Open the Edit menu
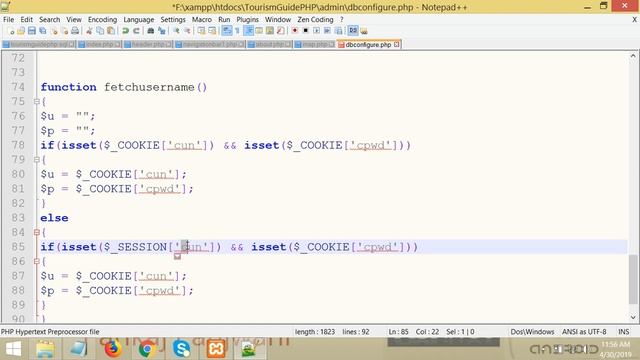640x360 pixels. (x=27, y=19)
